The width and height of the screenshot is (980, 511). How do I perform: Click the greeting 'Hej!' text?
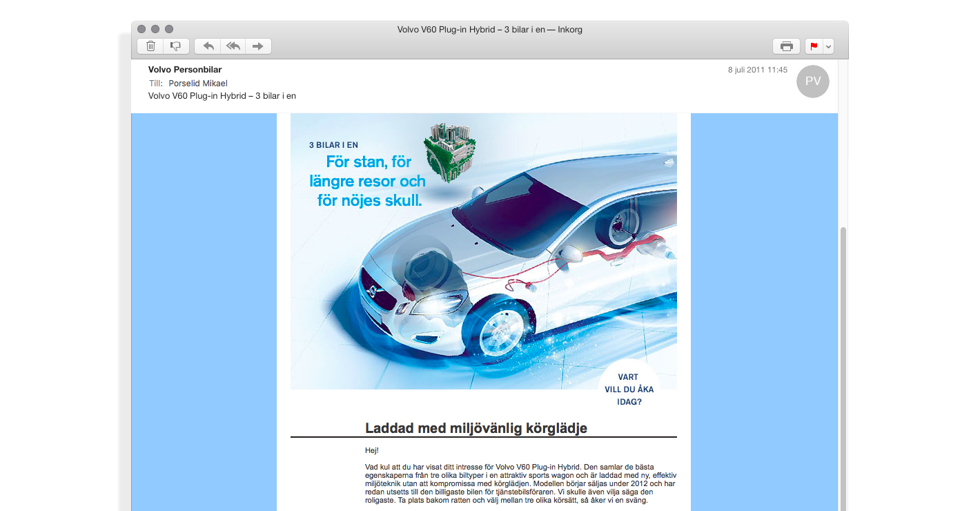(x=372, y=450)
